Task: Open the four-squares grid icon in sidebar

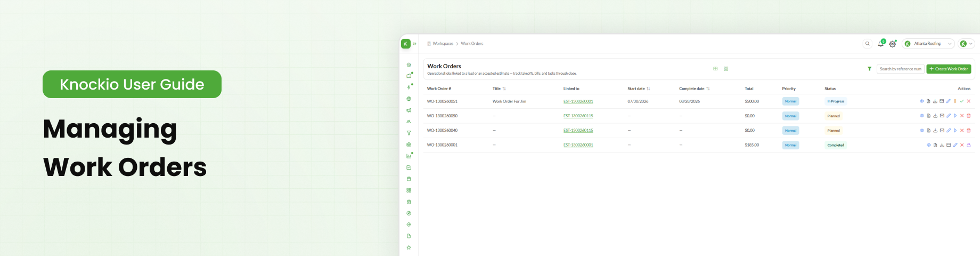Action: [409, 190]
